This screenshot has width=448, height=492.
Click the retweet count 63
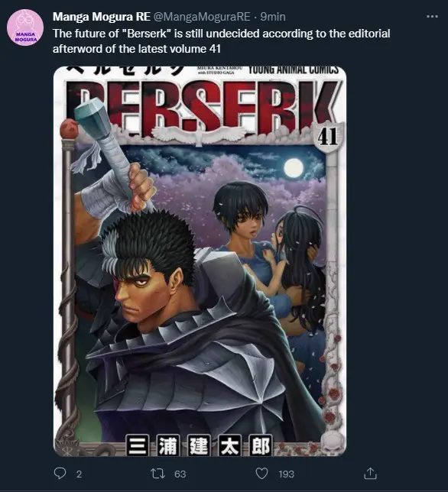pyautogui.click(x=180, y=474)
